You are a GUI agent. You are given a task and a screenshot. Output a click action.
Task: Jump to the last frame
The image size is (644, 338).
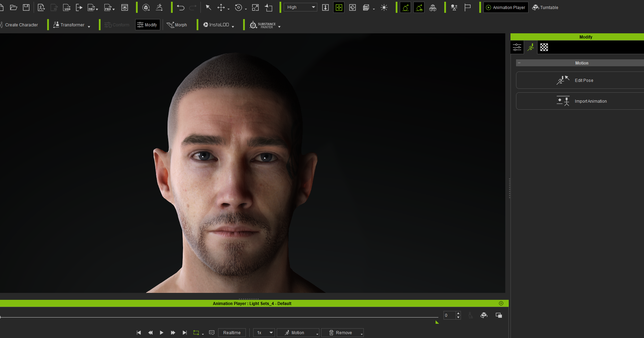[x=184, y=332]
